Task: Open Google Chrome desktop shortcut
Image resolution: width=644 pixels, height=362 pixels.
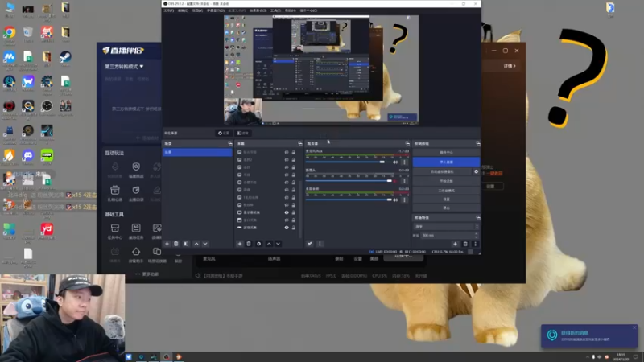Action: click(9, 32)
